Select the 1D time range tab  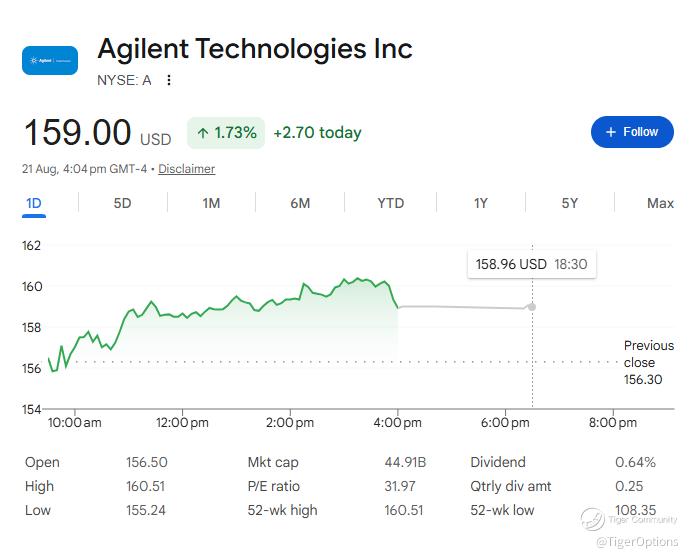[34, 204]
